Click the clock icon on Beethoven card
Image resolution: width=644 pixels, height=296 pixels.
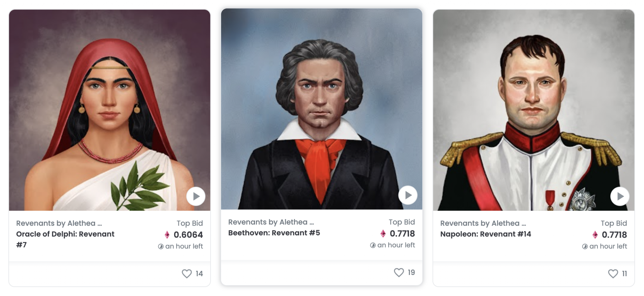pyautogui.click(x=373, y=245)
